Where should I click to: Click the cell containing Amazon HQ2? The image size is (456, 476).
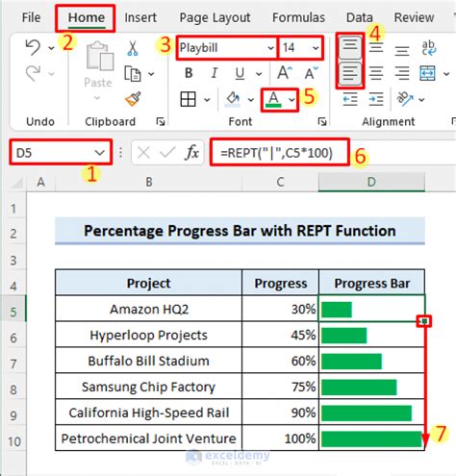click(x=149, y=309)
